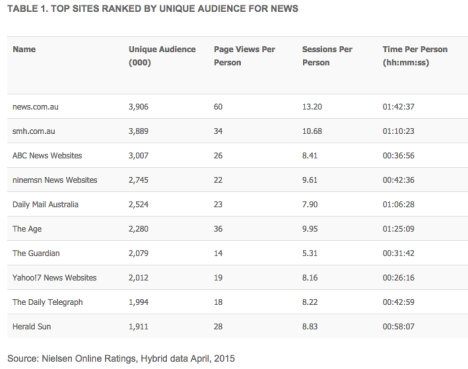The height and width of the screenshot is (369, 468).
Task: Click page views value '14' for The Guardian
Action: point(218,253)
